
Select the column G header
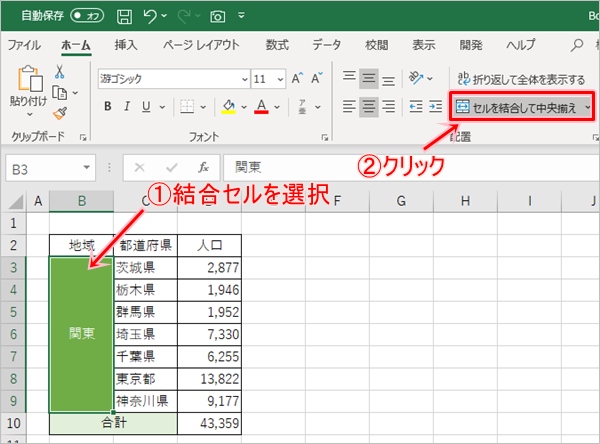401,201
